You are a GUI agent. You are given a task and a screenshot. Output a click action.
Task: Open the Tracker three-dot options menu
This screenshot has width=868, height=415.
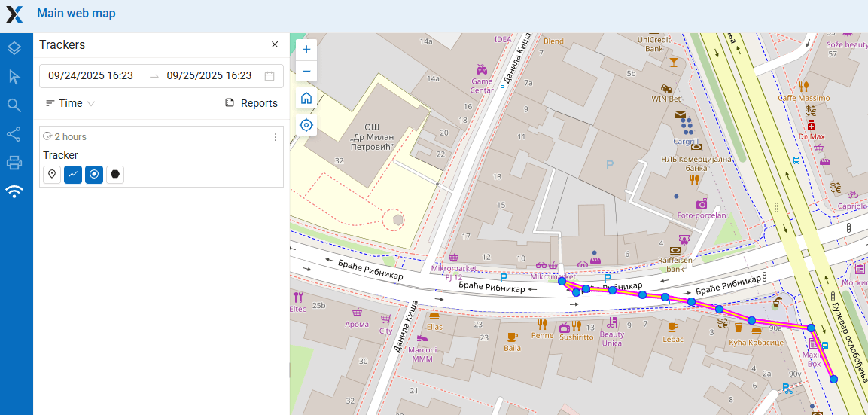tap(276, 137)
